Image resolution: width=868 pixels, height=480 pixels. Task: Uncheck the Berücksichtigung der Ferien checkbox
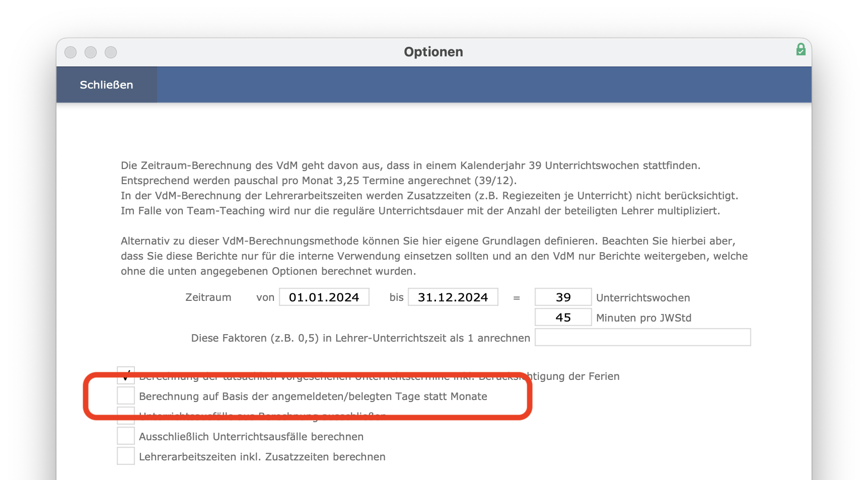(x=126, y=375)
